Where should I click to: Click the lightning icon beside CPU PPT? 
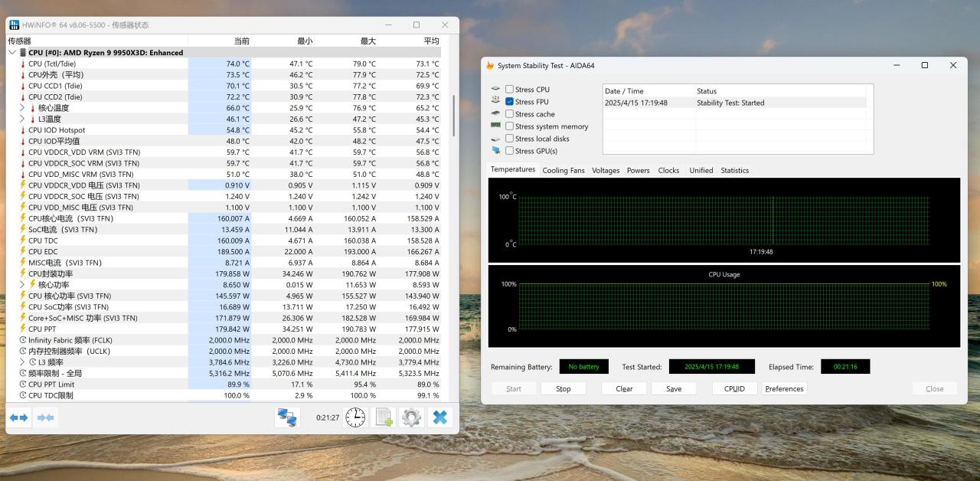23,329
